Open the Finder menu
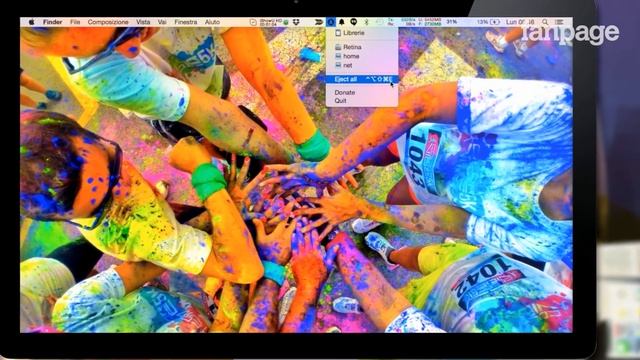 point(53,22)
